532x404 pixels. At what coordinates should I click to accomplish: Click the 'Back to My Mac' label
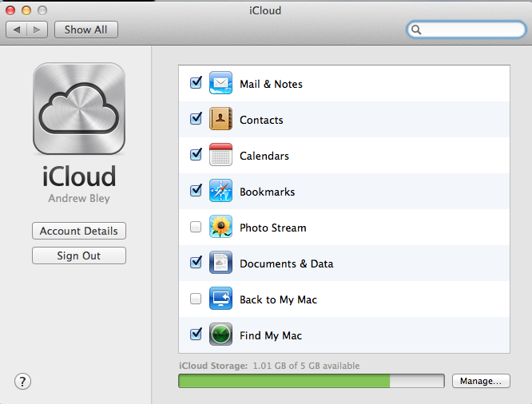tap(278, 300)
